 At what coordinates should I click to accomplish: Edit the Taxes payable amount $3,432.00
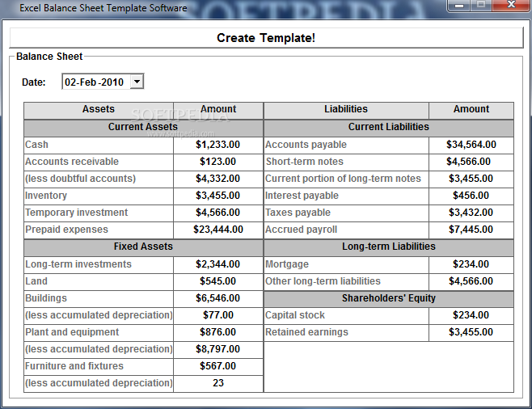click(471, 213)
